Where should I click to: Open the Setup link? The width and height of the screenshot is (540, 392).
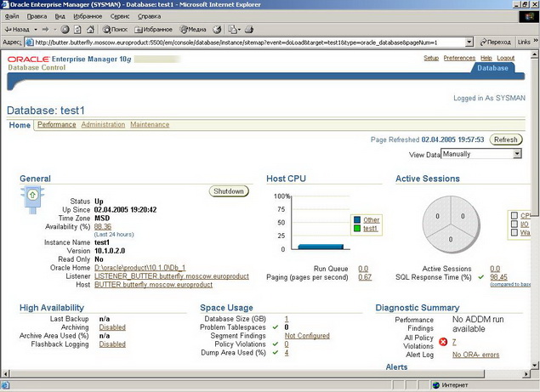pyautogui.click(x=431, y=58)
